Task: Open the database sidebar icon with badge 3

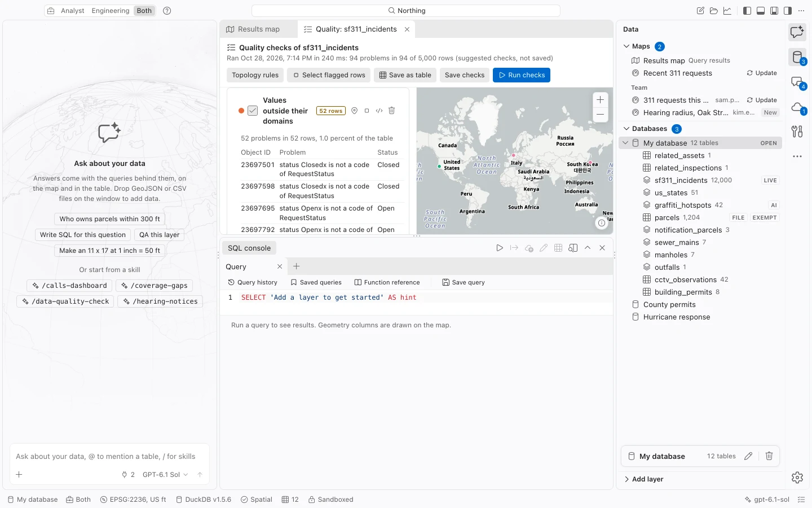Action: 797,57
